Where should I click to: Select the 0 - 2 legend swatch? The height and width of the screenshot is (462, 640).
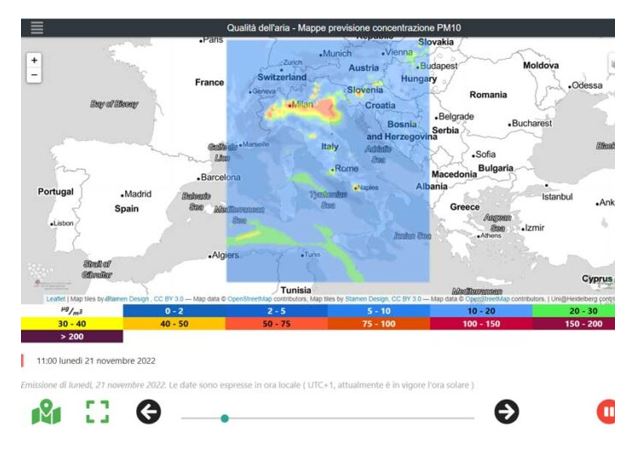174,311
